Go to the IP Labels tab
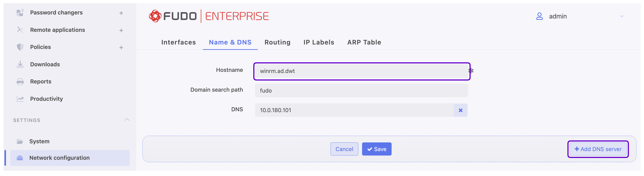The height and width of the screenshot is (176, 644). point(319,42)
